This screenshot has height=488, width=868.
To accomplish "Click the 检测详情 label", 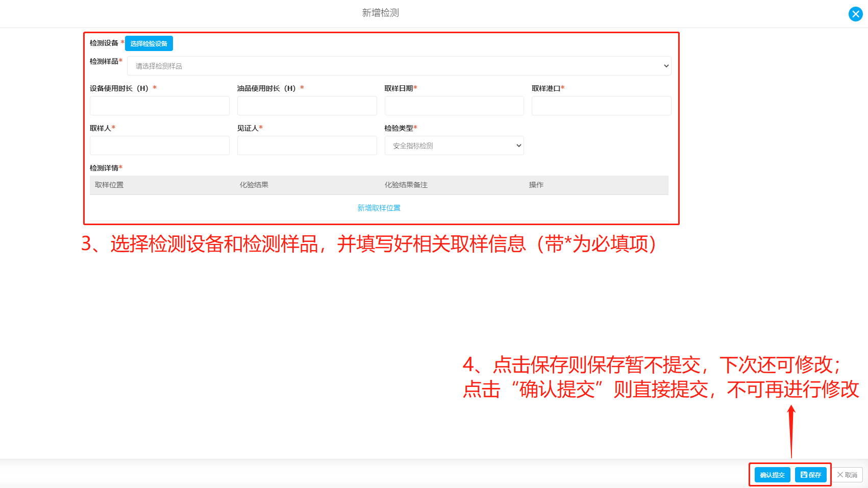I will 104,168.
